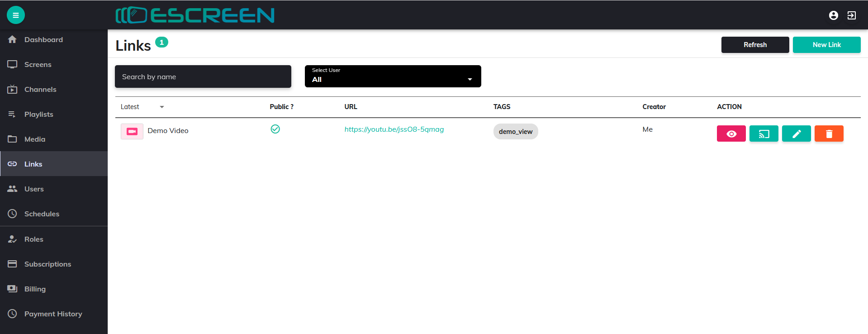Open Channels in the sidebar
This screenshot has height=334, width=868.
coord(40,90)
